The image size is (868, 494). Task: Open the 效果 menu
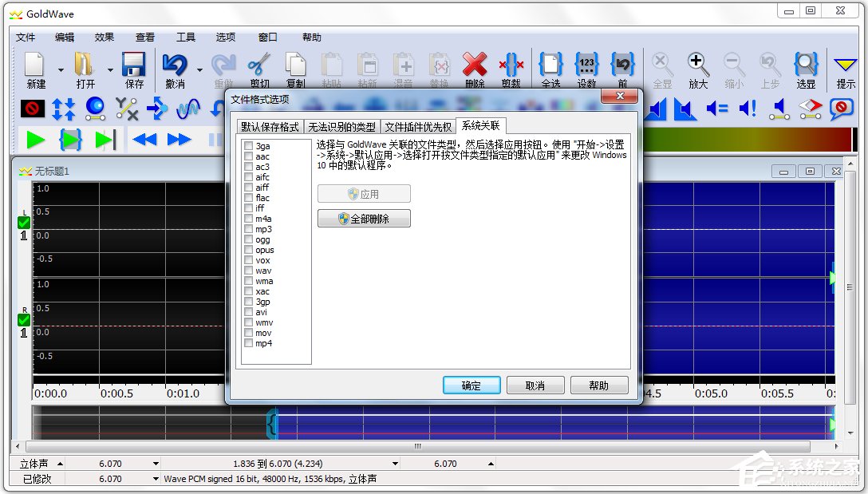(x=104, y=37)
